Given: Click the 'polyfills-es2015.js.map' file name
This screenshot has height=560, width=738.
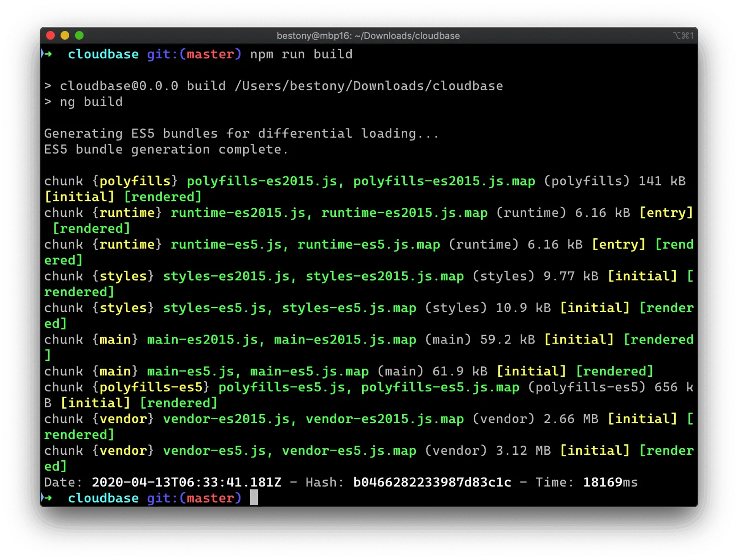Looking at the screenshot, I should (444, 181).
